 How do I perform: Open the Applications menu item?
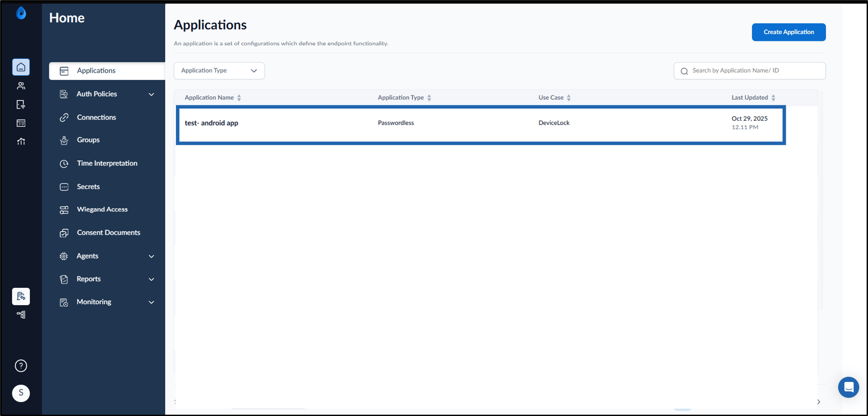107,71
